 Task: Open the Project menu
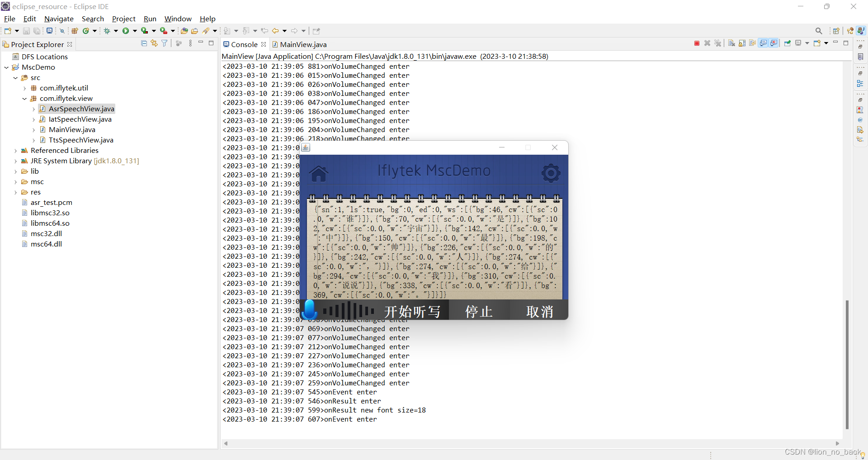[x=124, y=19]
